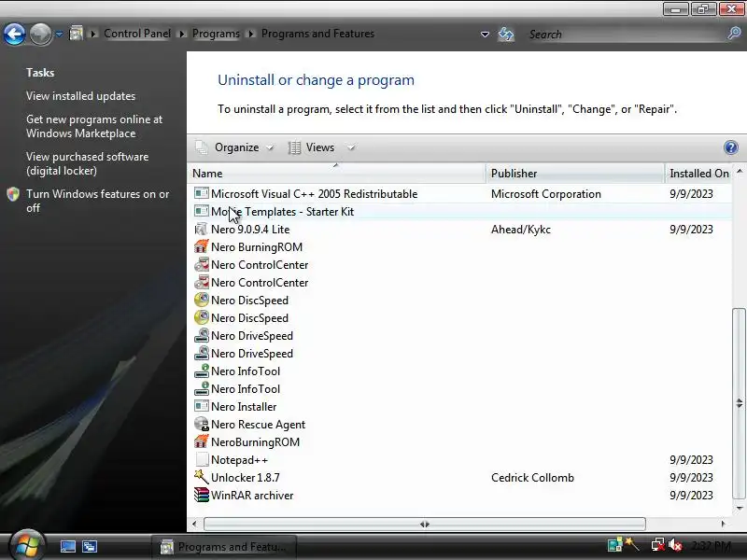The image size is (747, 560).
Task: Open recent pages dropdown arrow
Action: click(x=59, y=35)
